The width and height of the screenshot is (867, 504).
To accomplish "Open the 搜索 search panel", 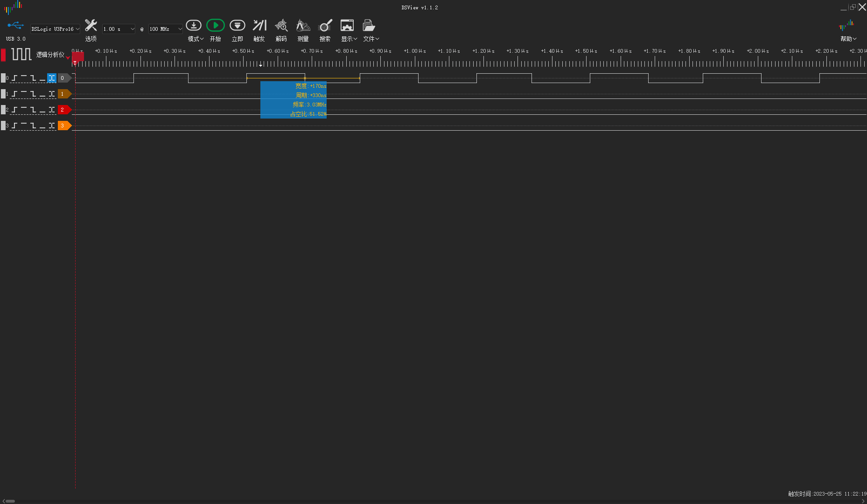I will (325, 25).
